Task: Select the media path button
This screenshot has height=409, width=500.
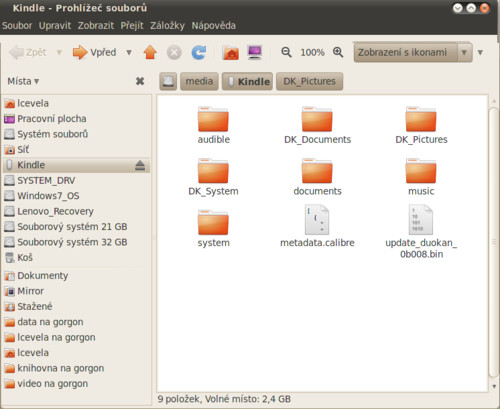Action: (199, 81)
